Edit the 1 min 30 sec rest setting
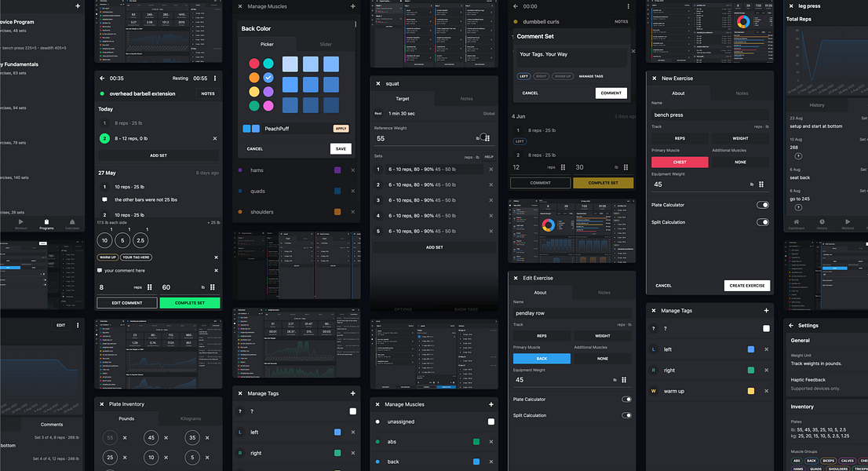The image size is (868, 471). 435,114
